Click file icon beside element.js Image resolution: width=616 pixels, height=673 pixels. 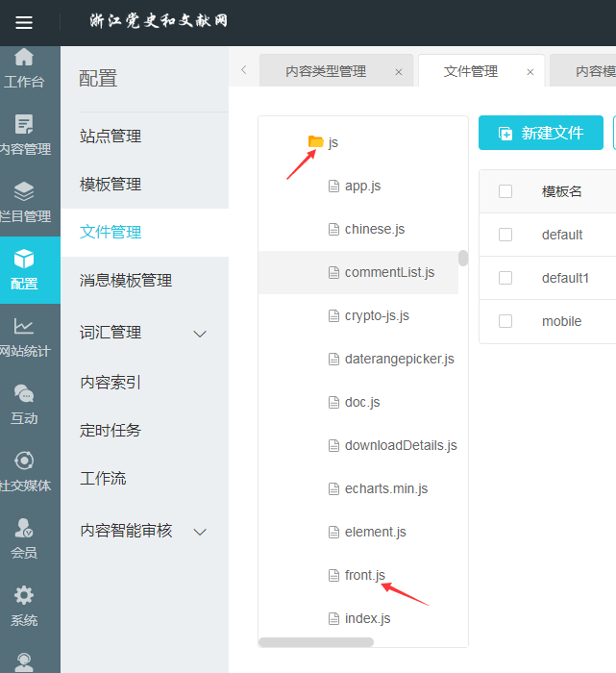pos(333,533)
